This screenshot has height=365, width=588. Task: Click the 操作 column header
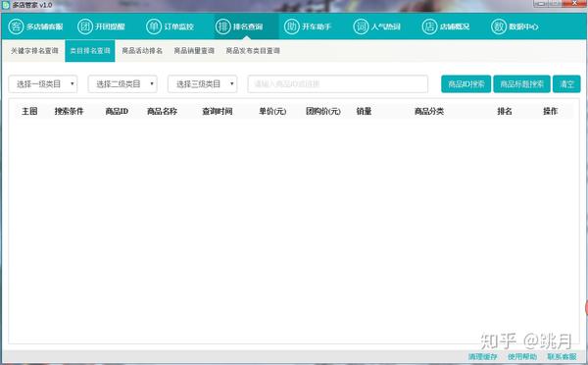550,111
